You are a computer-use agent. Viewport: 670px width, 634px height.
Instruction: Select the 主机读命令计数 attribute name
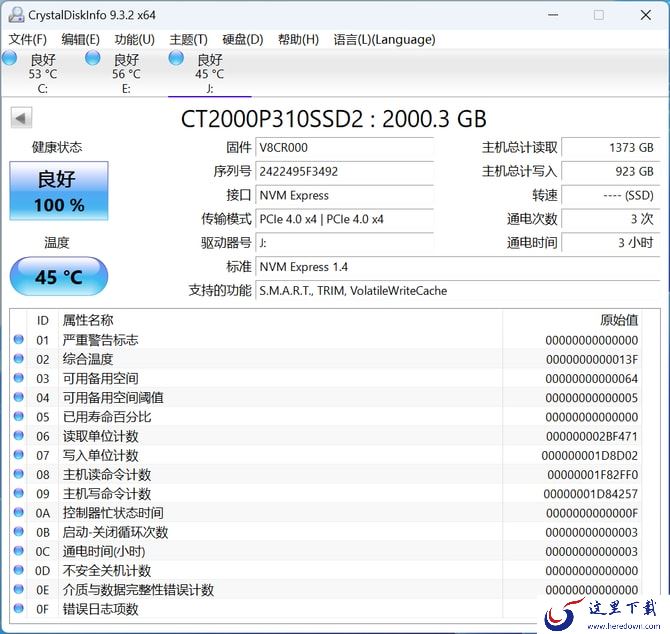tap(107, 475)
